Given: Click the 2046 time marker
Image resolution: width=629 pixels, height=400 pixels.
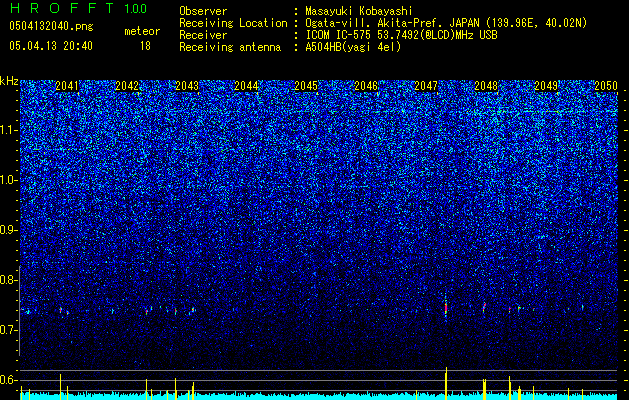Looking at the screenshot, I should coord(366,86).
